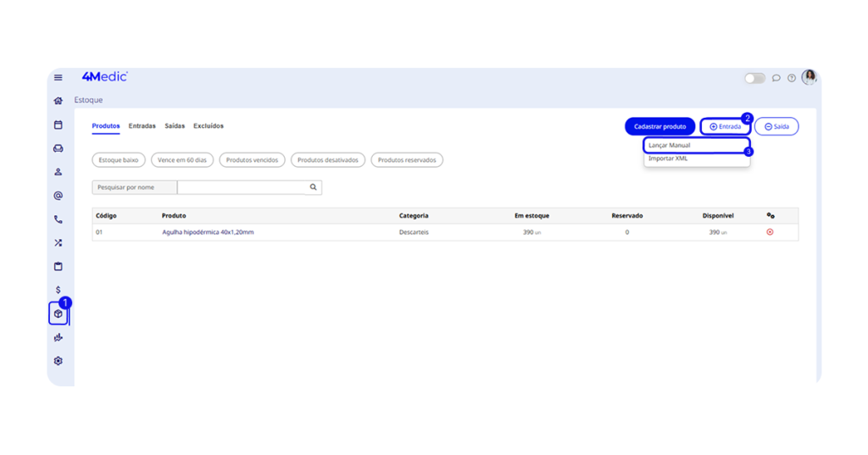Viewport: 868px width, 455px height.
Task: Expand the Entrada dropdown button
Action: coord(725,126)
